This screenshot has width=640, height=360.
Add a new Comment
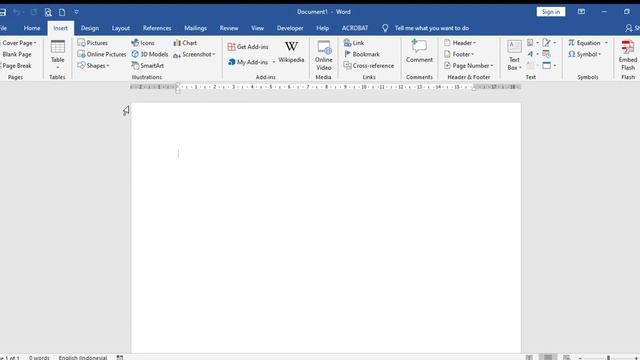click(419, 51)
